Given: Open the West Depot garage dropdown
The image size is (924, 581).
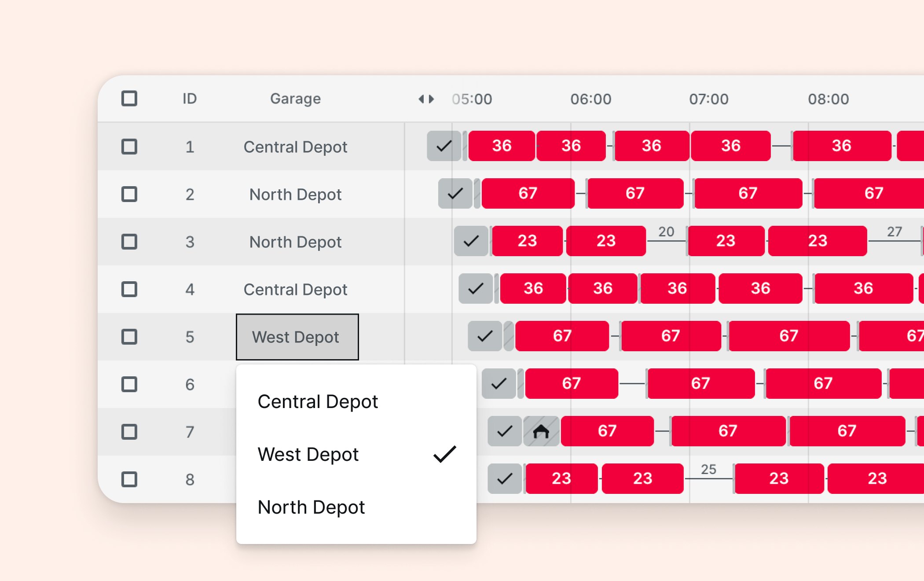Looking at the screenshot, I should (297, 337).
